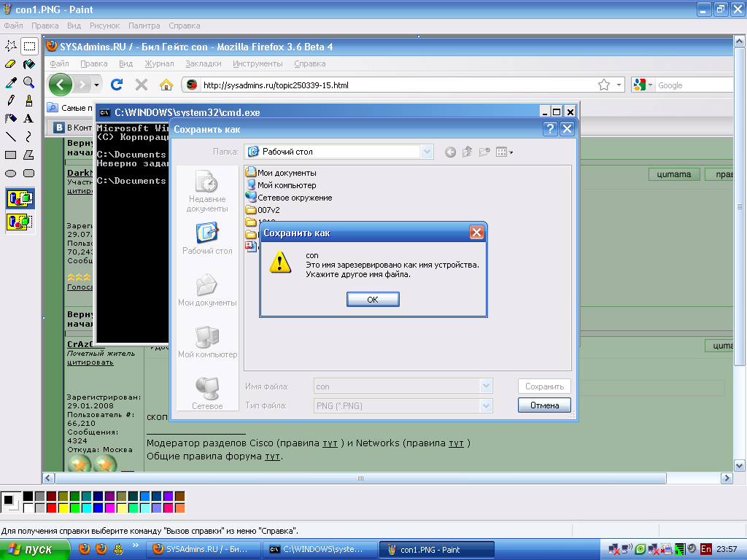
Task: Enable transparent selection mode (lower option)
Action: click(20, 222)
